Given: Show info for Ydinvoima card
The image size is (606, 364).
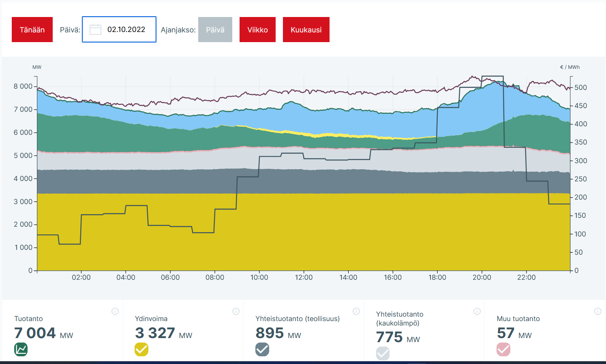Looking at the screenshot, I should 236,311.
